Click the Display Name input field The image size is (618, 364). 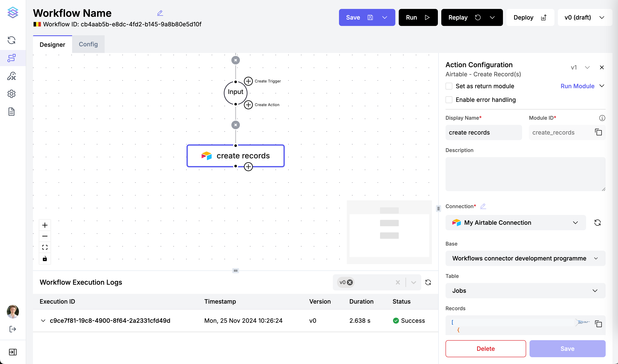(483, 132)
